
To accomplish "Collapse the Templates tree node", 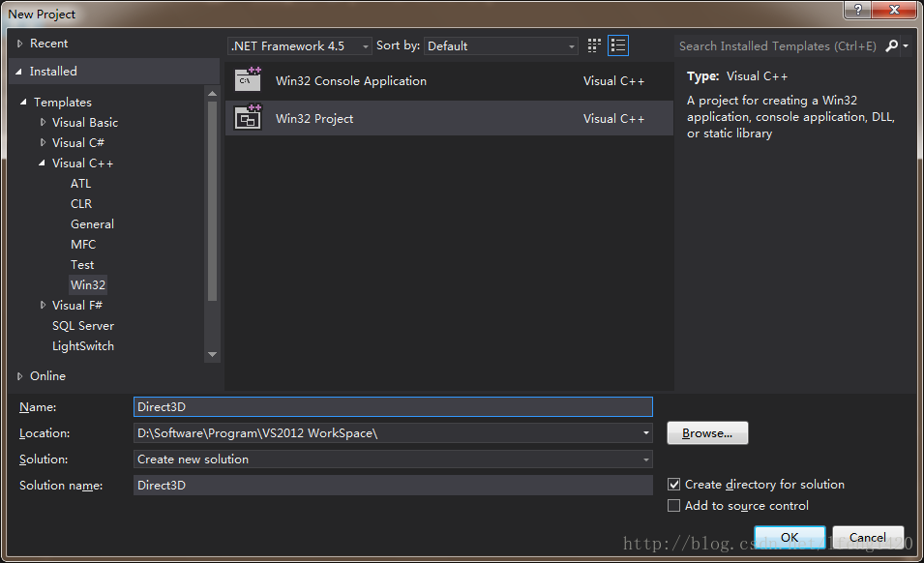I will pos(23,102).
